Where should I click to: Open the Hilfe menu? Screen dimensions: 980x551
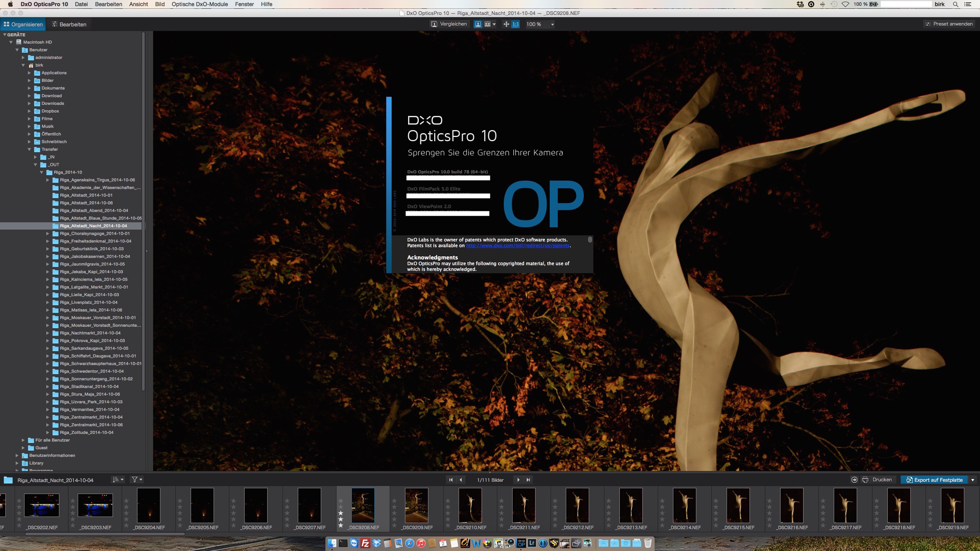click(266, 4)
